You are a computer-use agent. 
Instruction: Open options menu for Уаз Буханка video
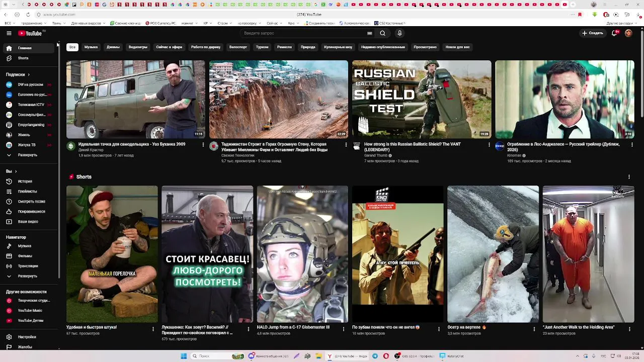(x=203, y=145)
